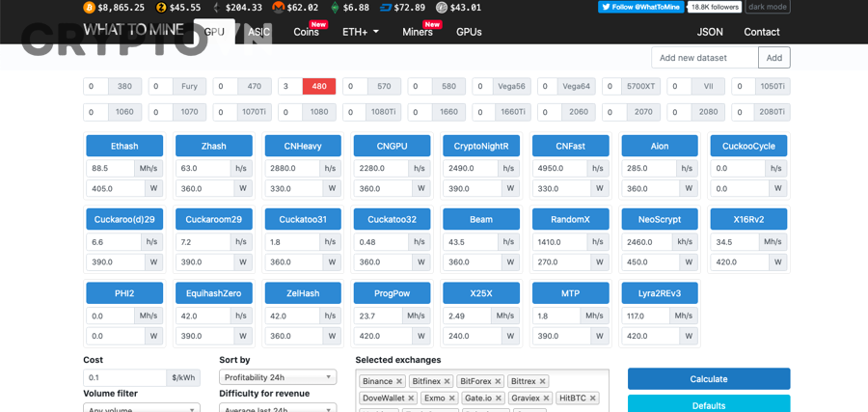Toggle the Lyra2REv3 algorithm
Viewport: 868px width, 412px height.
[x=660, y=293]
